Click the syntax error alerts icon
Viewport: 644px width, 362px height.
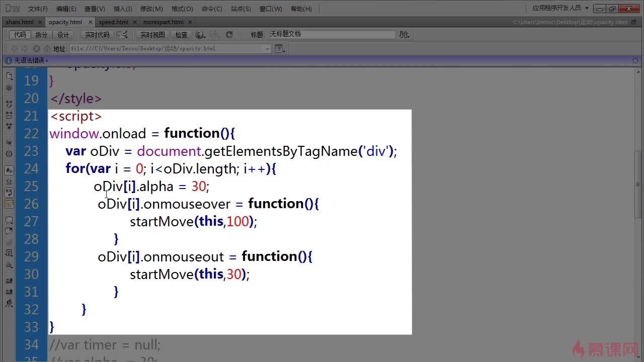pyautogui.click(x=9, y=204)
